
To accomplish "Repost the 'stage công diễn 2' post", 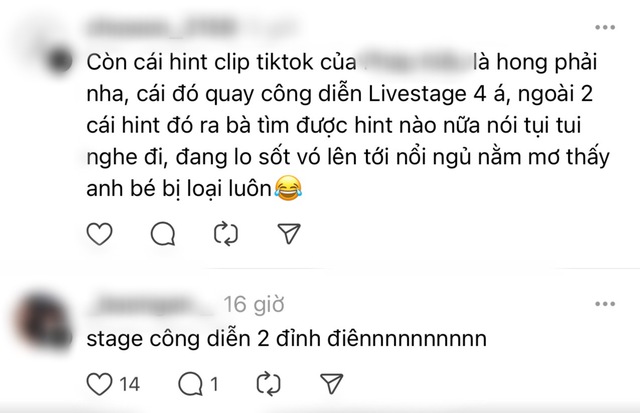I will coord(267,384).
